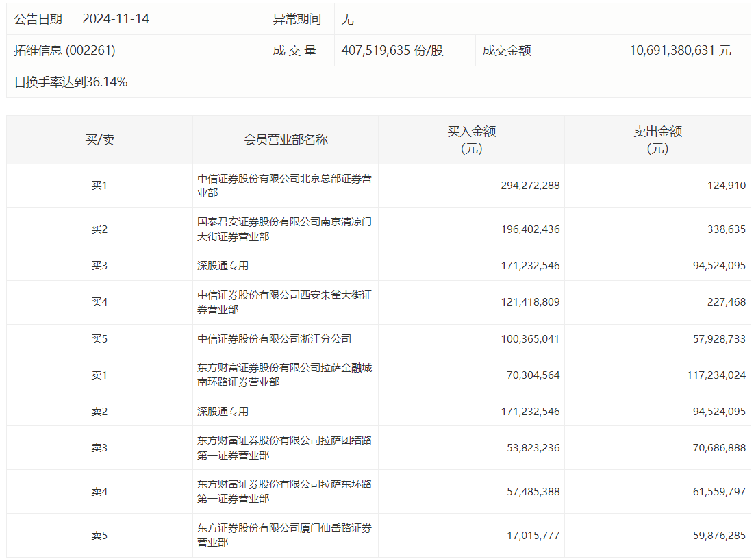Select the 卖1 sell amount 117,234,024
Viewport: 756px width, 559px height.
tap(716, 375)
